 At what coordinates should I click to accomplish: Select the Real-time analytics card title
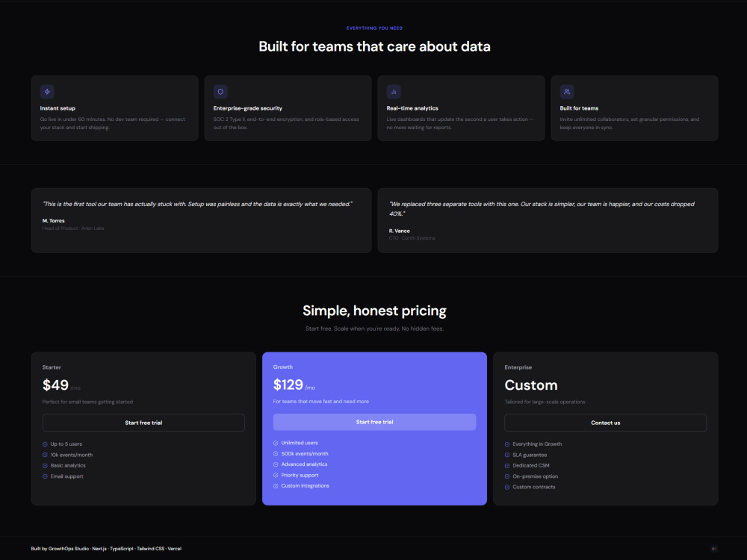click(x=412, y=108)
